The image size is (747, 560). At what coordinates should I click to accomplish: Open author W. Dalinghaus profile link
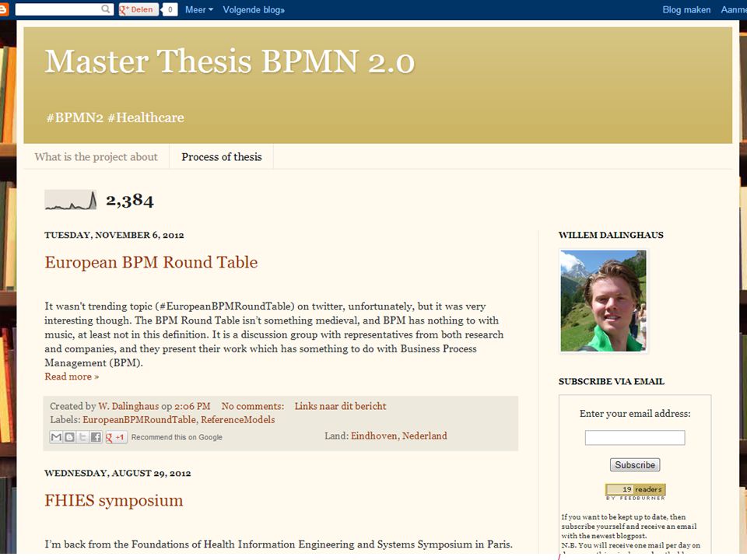[128, 406]
